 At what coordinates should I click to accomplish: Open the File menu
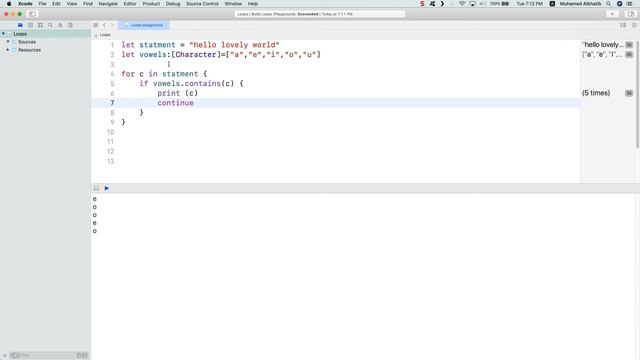coord(42,4)
